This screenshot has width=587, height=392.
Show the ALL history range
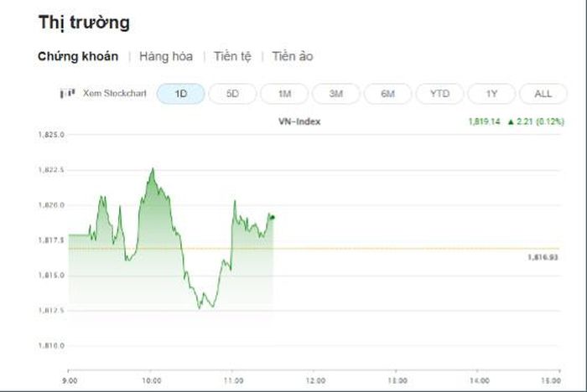[543, 94]
